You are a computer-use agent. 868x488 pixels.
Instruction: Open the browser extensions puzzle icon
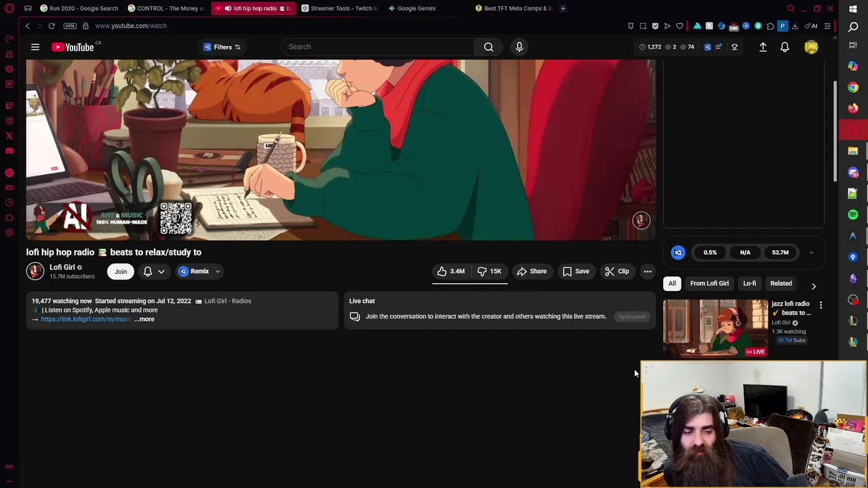[770, 26]
